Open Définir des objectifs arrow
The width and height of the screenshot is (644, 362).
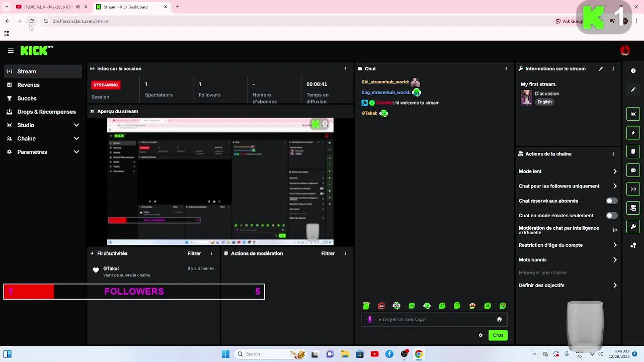[x=615, y=286]
